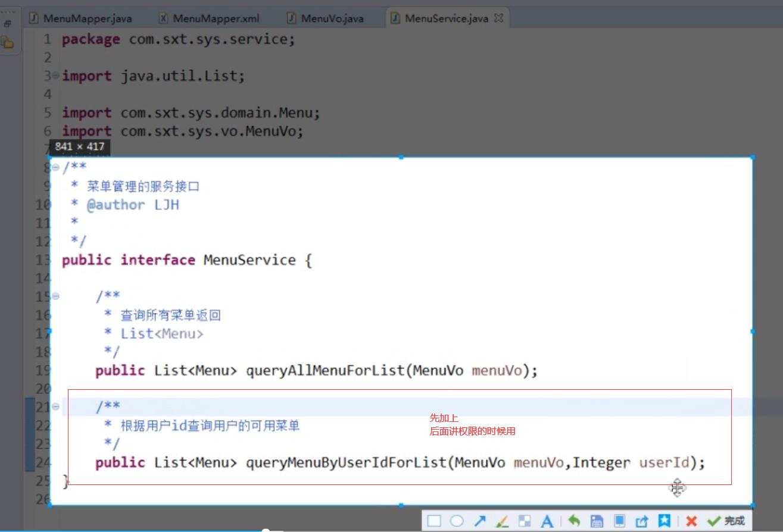Click the share screenshot icon
The image size is (783, 532).
(x=642, y=521)
